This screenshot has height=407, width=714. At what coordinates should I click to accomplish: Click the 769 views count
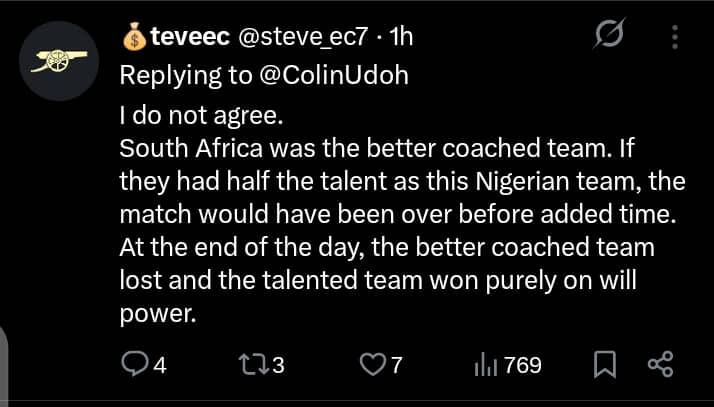(522, 366)
